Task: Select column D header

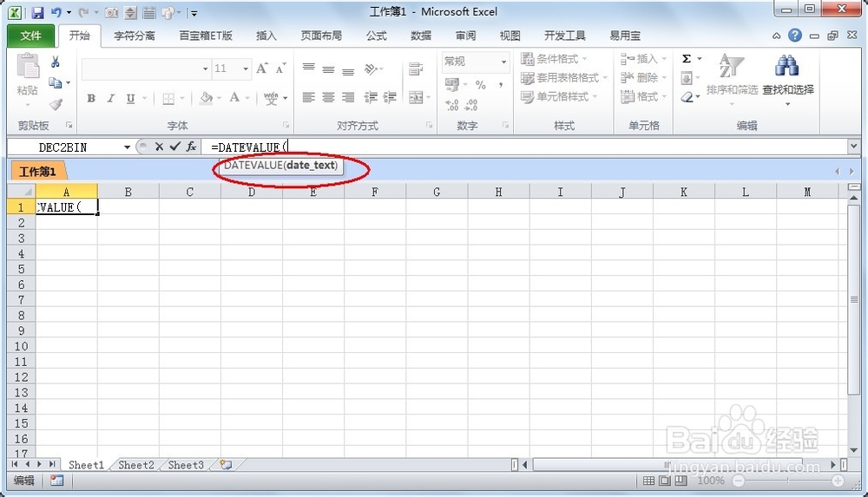Action: [252, 192]
